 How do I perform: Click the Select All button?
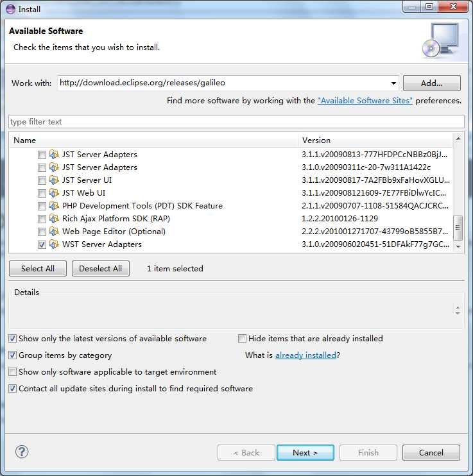pos(38,269)
